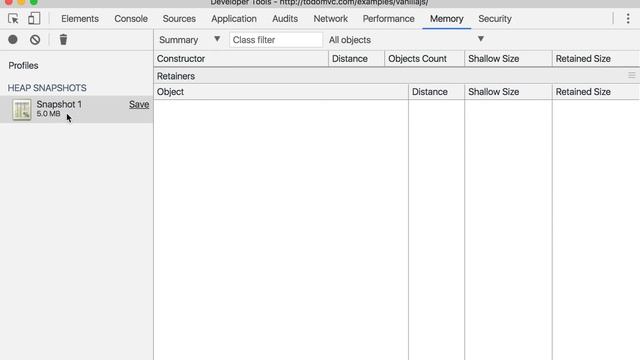Click the Snapshot 1 heap icon
This screenshot has height=360, width=640.
click(x=22, y=109)
